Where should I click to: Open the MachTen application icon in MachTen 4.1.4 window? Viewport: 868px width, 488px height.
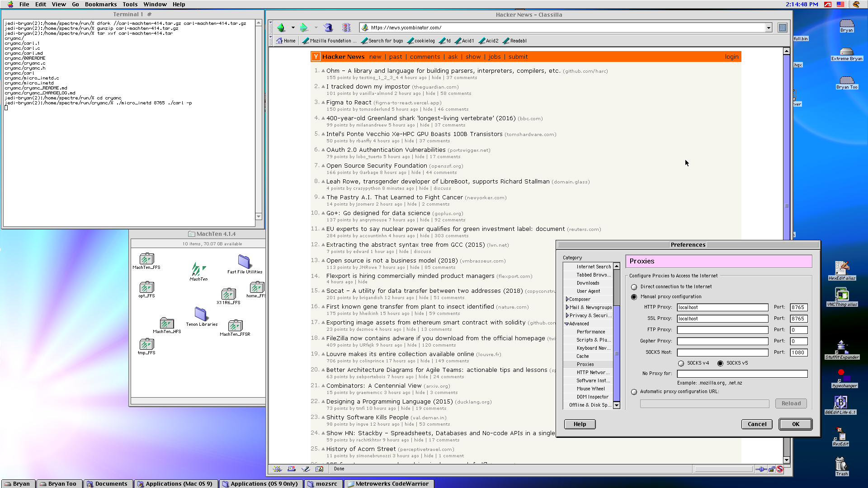[198, 269]
